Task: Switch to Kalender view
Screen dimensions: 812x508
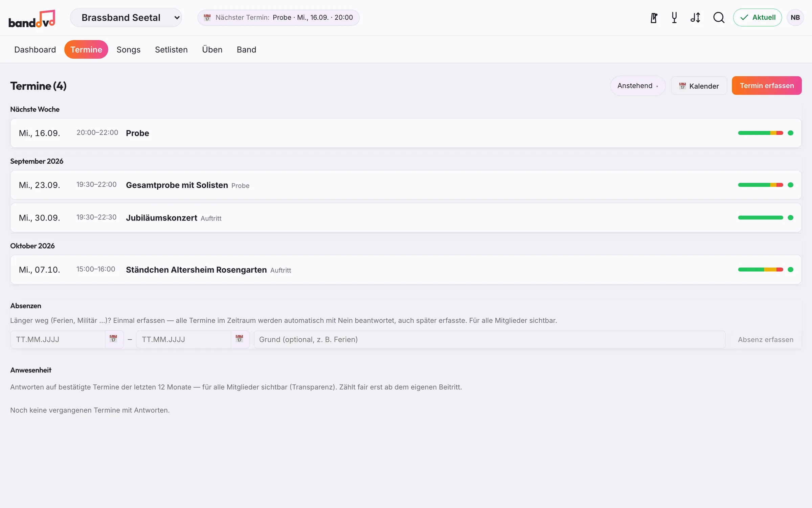Action: pyautogui.click(x=699, y=86)
